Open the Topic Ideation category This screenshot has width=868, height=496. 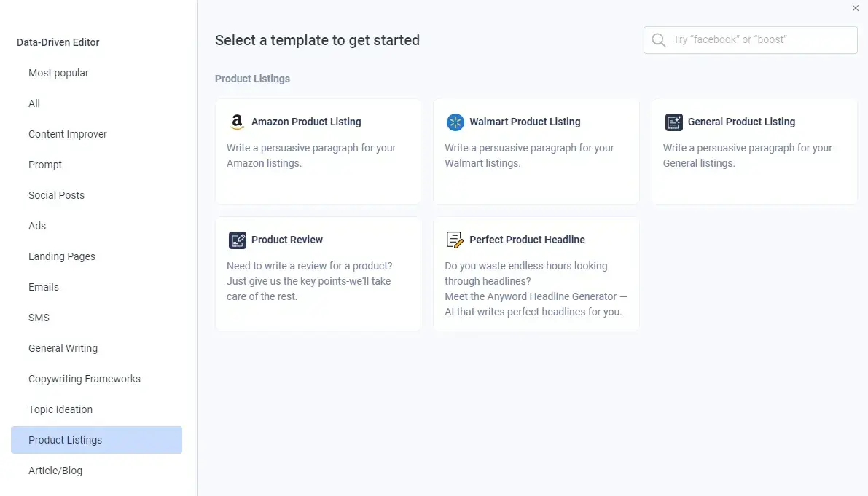coord(60,410)
